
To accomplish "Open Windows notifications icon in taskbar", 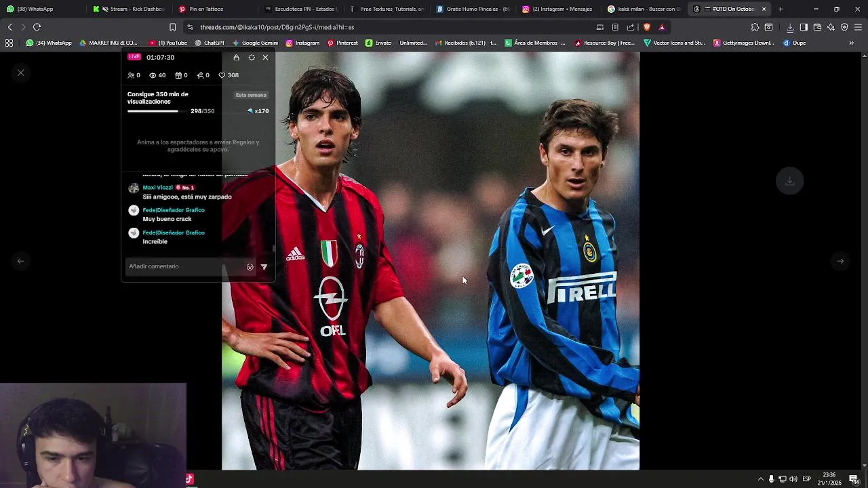I will pos(854,479).
